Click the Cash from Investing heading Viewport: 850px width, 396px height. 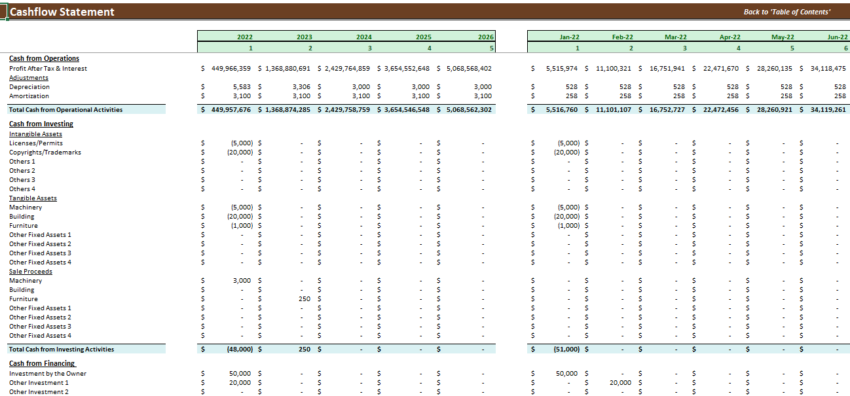[x=41, y=124]
